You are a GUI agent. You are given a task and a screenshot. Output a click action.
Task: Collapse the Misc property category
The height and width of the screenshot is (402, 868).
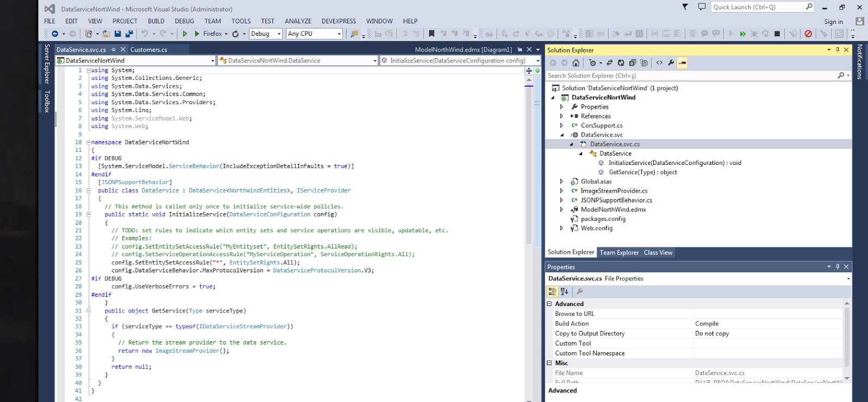(x=549, y=363)
